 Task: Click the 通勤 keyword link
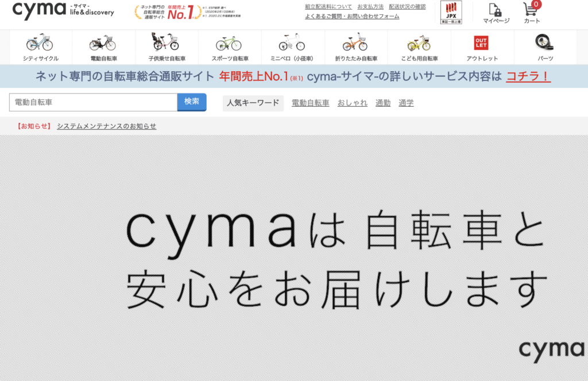point(383,103)
